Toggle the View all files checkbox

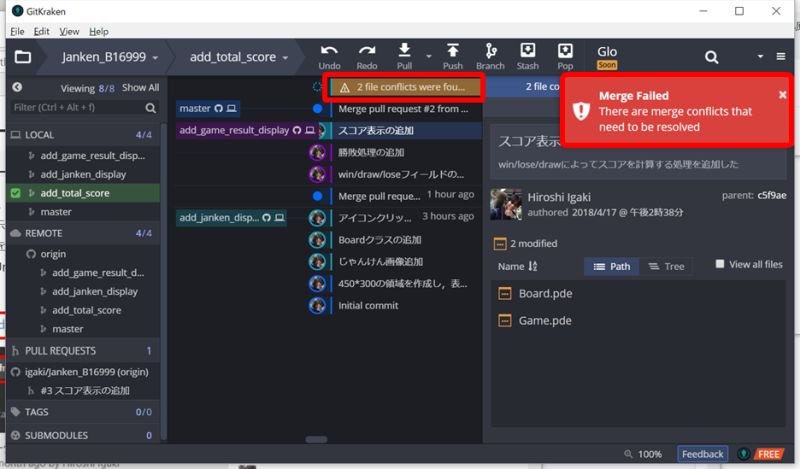click(719, 264)
